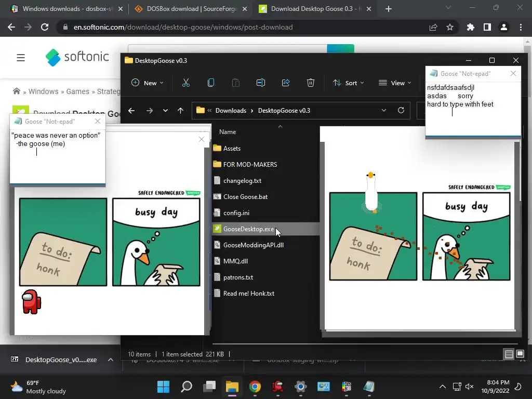The image size is (532, 399).
Task: Click Windows breadcrumb on softonic page
Action: pos(44,91)
